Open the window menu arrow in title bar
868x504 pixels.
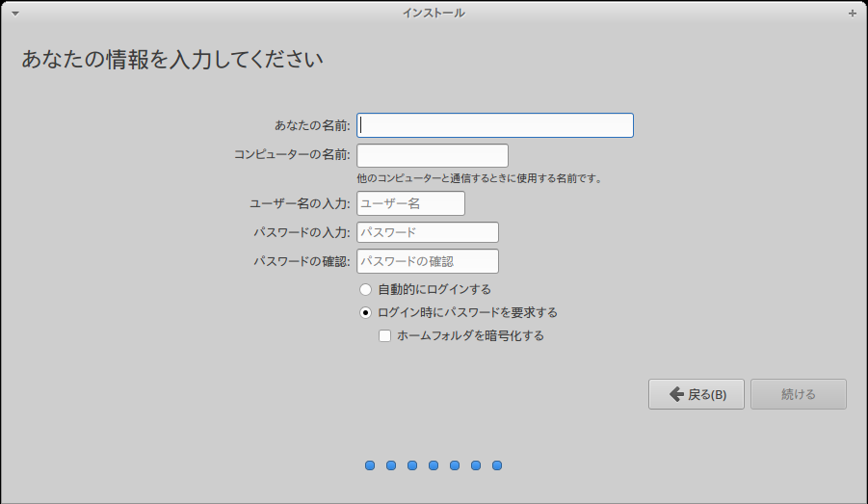click(15, 13)
